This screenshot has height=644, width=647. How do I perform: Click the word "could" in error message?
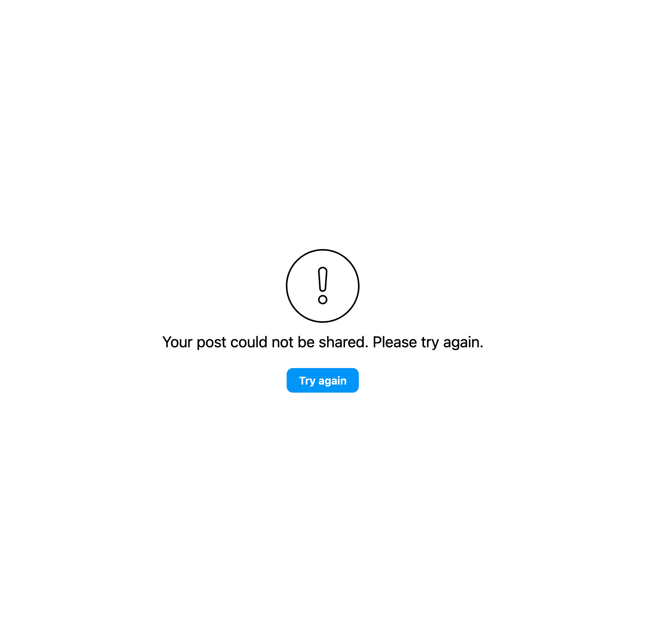point(249,342)
